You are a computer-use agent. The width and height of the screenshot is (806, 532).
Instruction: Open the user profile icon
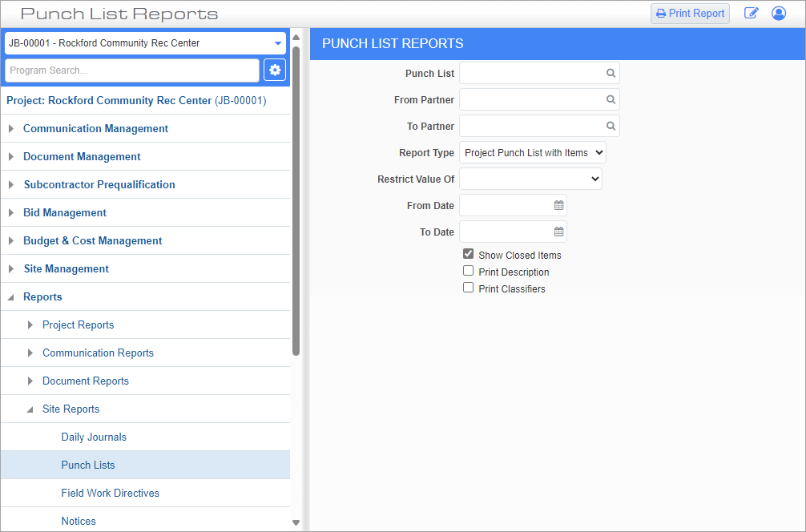pyautogui.click(x=778, y=14)
